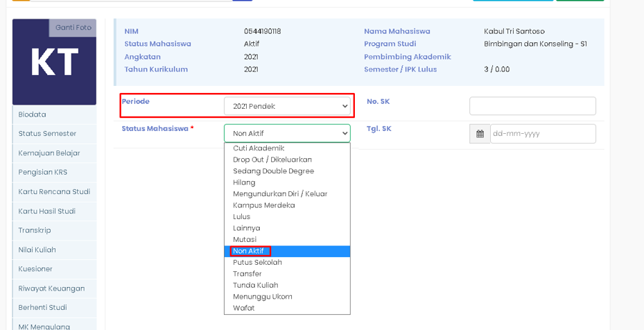Select Menunggu Ukom status option

tap(262, 297)
